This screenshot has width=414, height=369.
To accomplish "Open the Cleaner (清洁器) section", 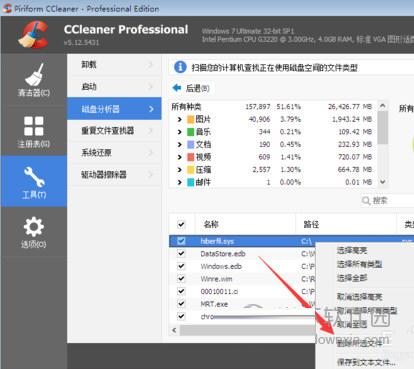I will (x=34, y=80).
